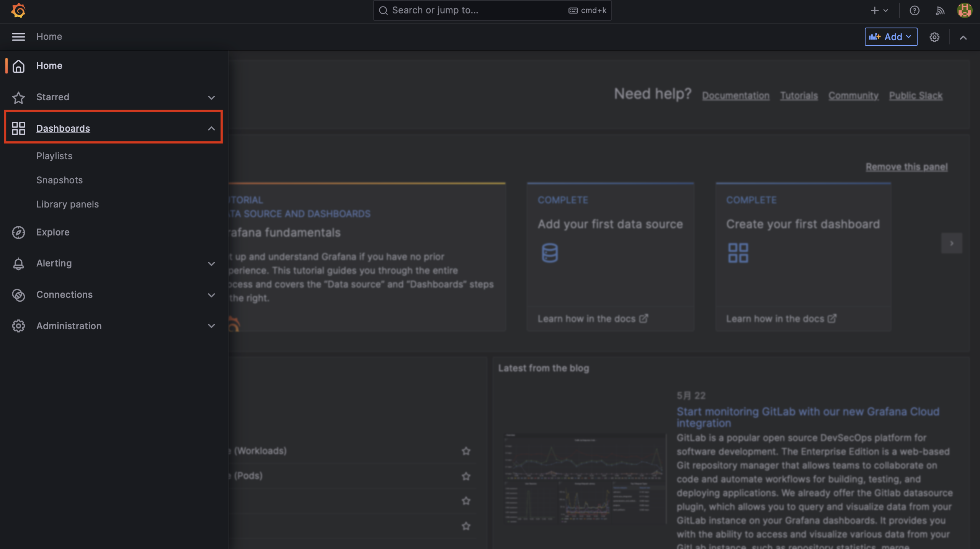Go to Snapshots page

click(x=59, y=180)
